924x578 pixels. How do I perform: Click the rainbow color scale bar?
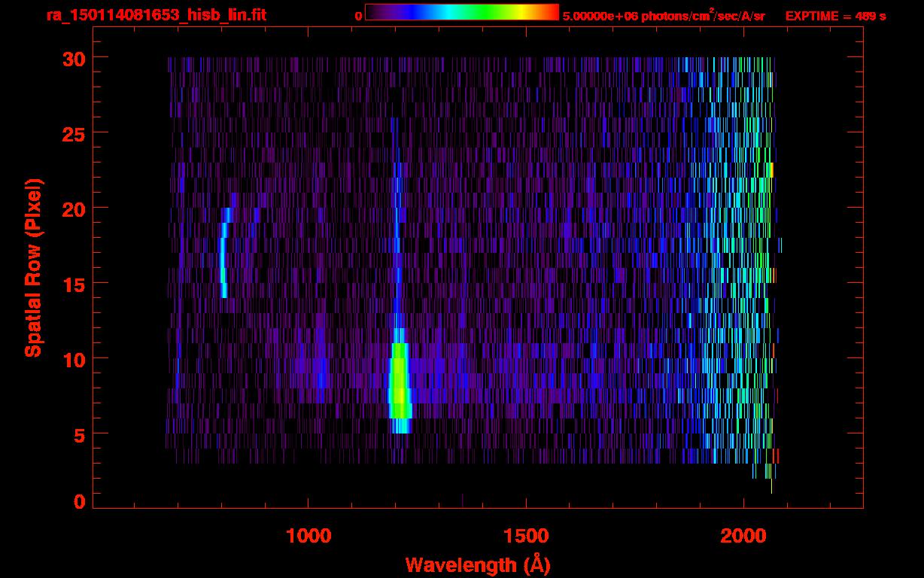click(x=461, y=13)
